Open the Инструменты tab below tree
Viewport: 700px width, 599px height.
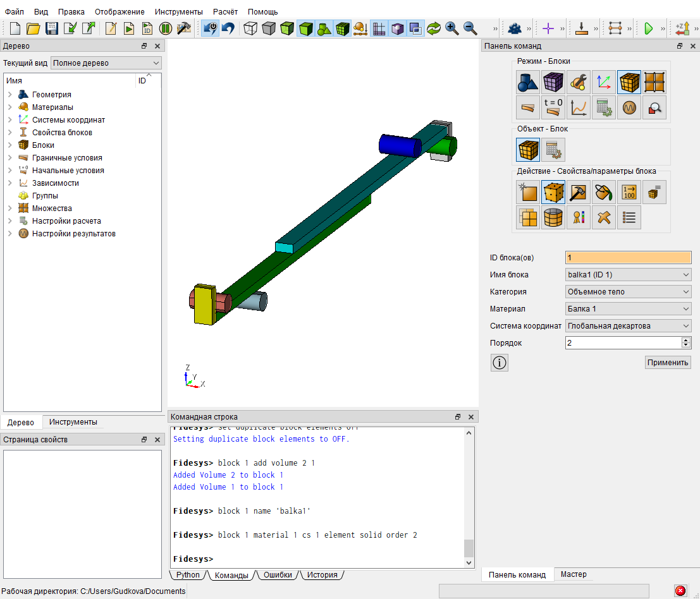(x=73, y=422)
